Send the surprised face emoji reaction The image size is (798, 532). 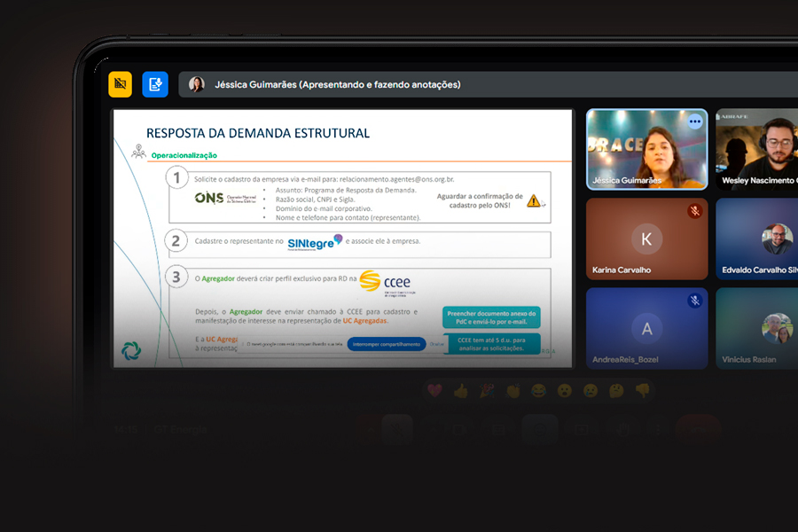565,390
